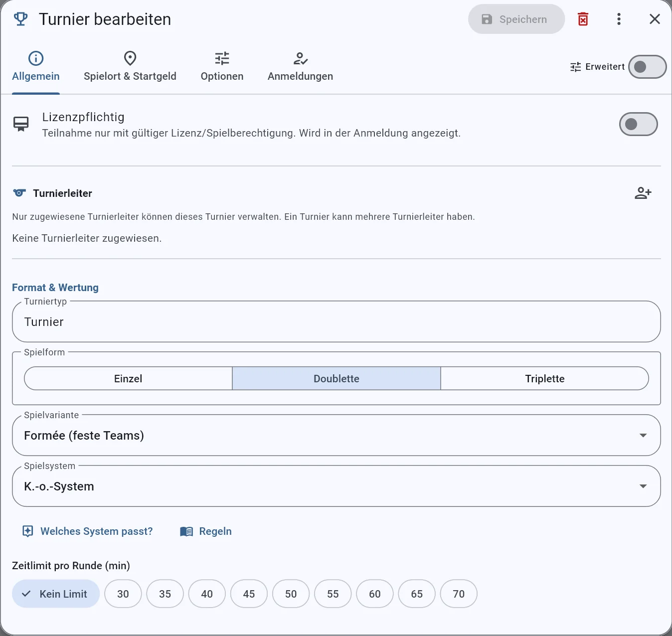Set time limit to 45 minutes

pyautogui.click(x=249, y=594)
